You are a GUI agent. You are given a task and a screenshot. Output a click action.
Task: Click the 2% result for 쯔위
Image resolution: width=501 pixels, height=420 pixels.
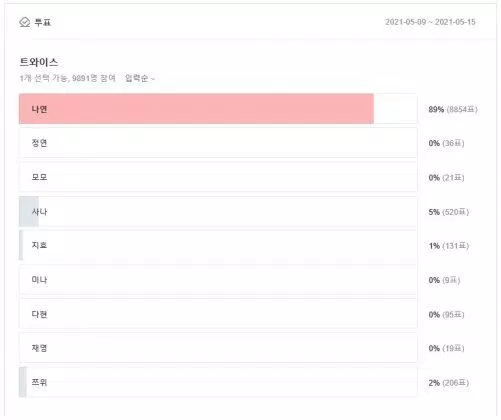click(449, 383)
